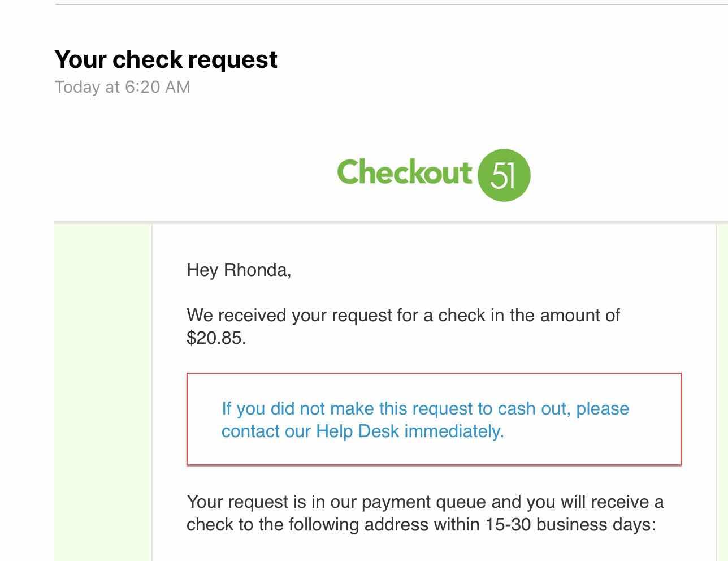Screen dimensions: 728x561
Task: Click the Checkout 51 wordmark logo
Action: pos(404,172)
